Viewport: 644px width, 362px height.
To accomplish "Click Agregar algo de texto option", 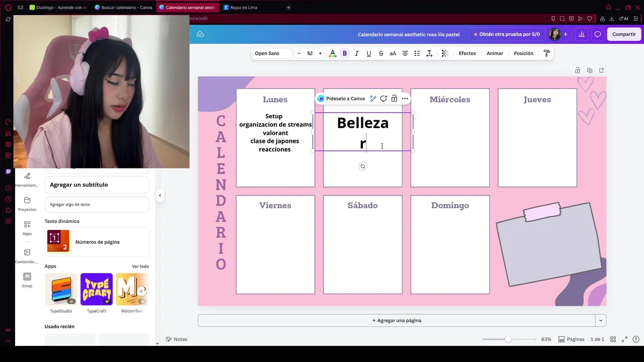I will (97, 205).
